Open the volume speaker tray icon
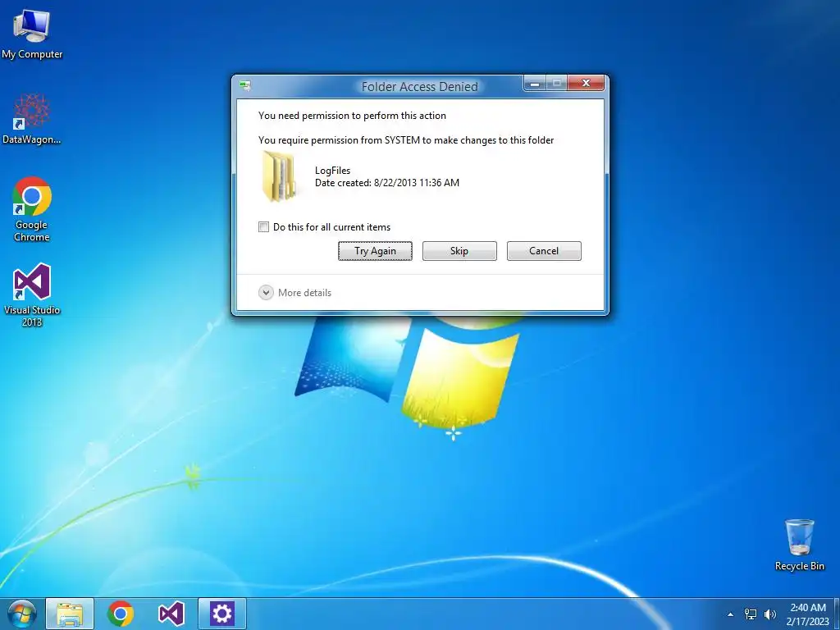The width and height of the screenshot is (840, 630). click(x=769, y=614)
